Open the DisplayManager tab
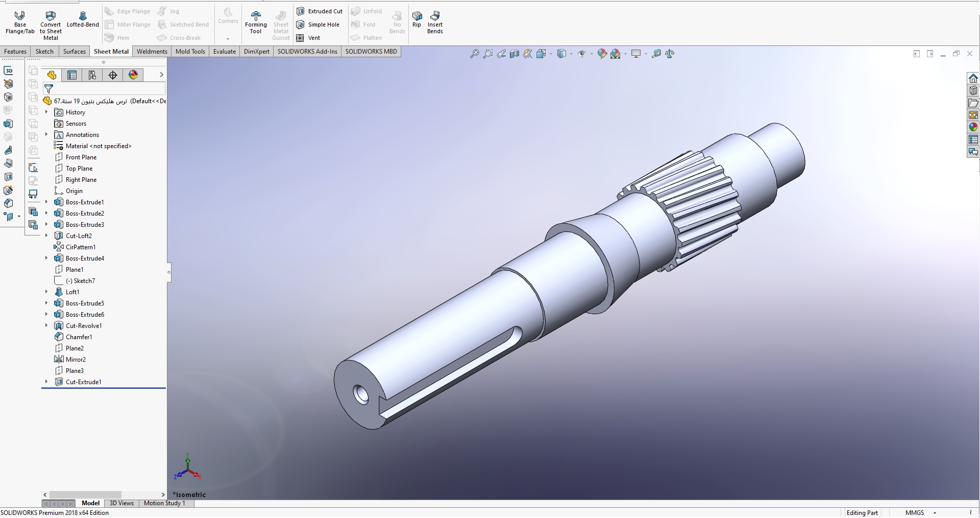The height and width of the screenshot is (518, 980). pos(133,75)
